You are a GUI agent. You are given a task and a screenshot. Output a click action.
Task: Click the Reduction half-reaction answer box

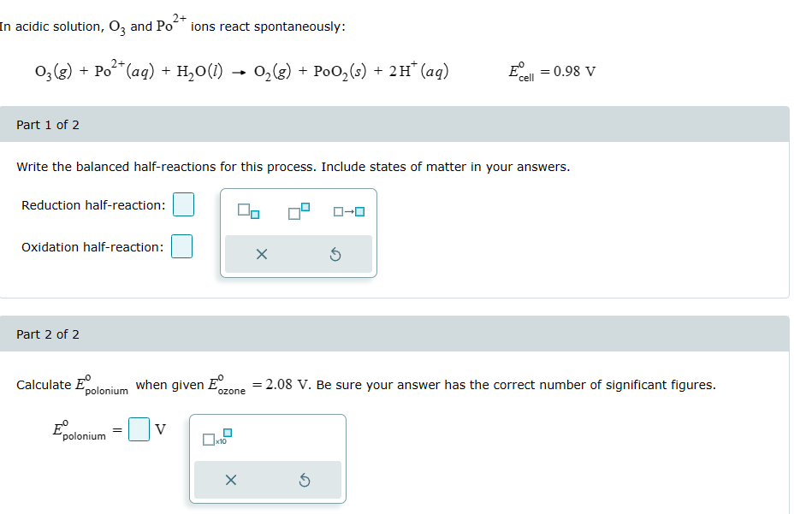tap(183, 204)
